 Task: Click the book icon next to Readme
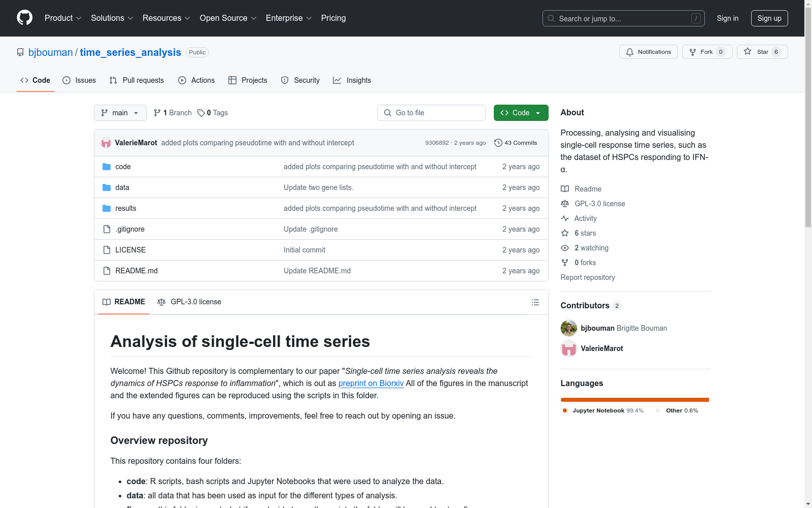pyautogui.click(x=565, y=189)
